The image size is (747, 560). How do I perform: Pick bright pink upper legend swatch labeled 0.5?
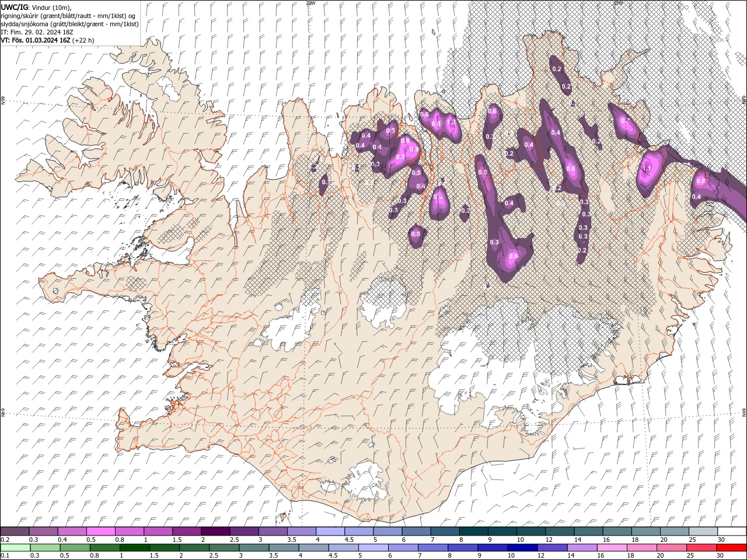(100, 531)
